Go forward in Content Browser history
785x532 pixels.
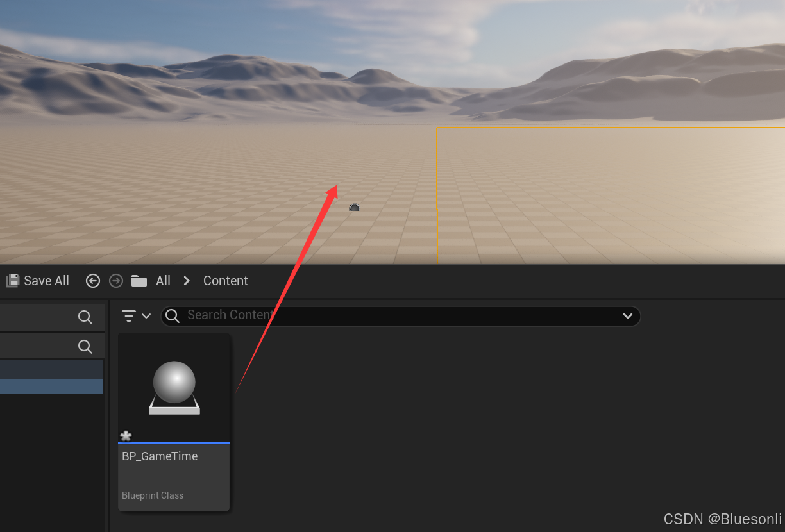tap(116, 281)
